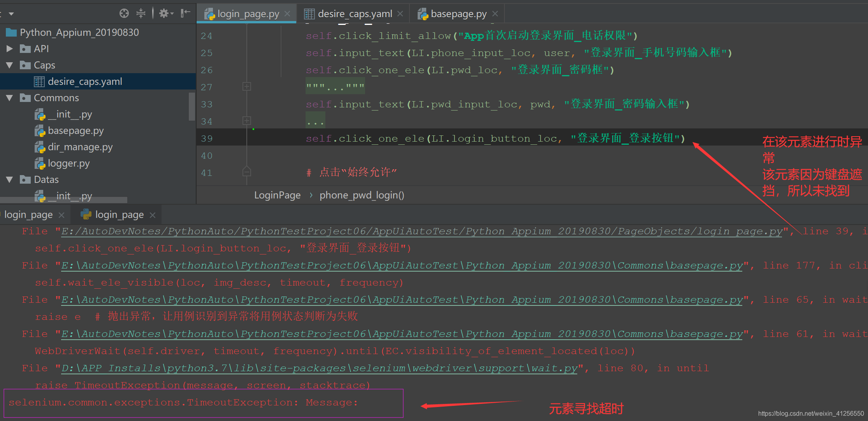Close the second login_page run tab

pyautogui.click(x=153, y=215)
